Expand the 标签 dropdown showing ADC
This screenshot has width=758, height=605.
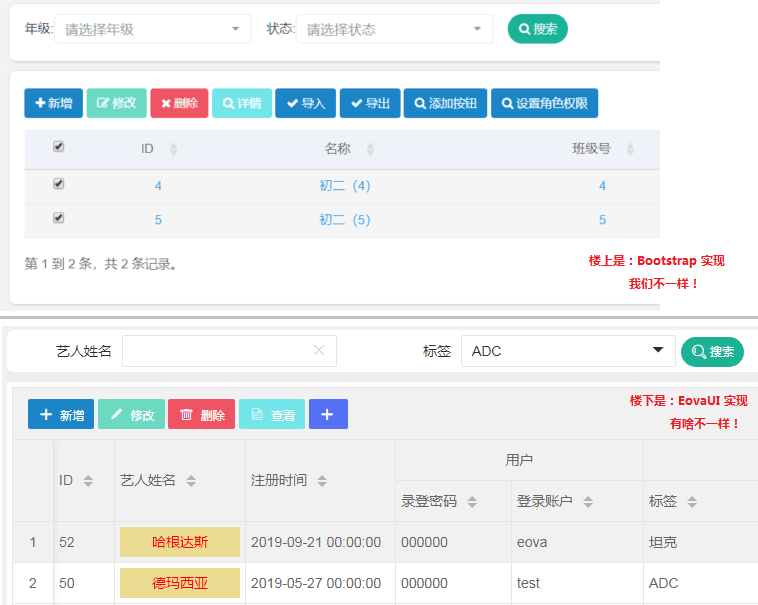click(567, 351)
